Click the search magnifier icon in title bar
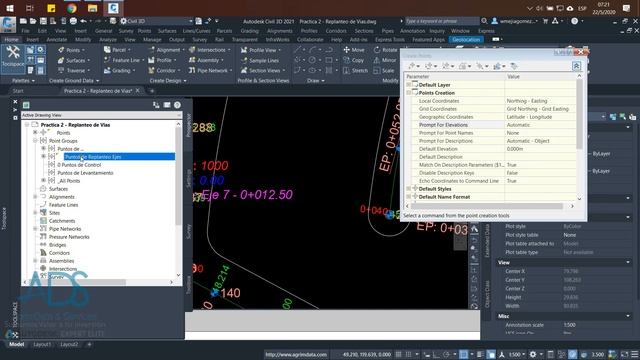 point(484,21)
